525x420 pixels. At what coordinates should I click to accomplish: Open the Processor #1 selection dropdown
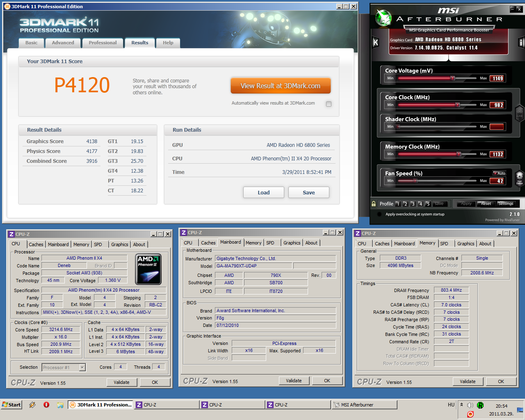click(82, 367)
